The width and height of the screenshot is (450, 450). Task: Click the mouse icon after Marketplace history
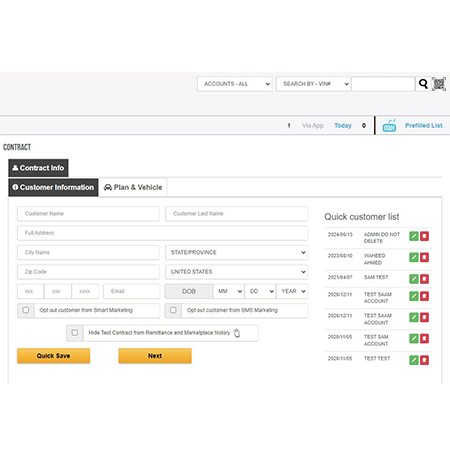237,333
